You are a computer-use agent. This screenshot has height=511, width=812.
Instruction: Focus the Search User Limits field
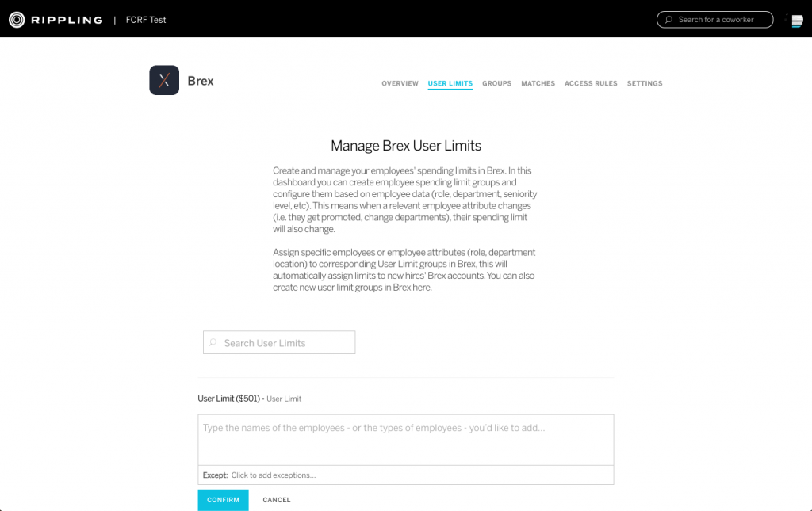click(279, 342)
